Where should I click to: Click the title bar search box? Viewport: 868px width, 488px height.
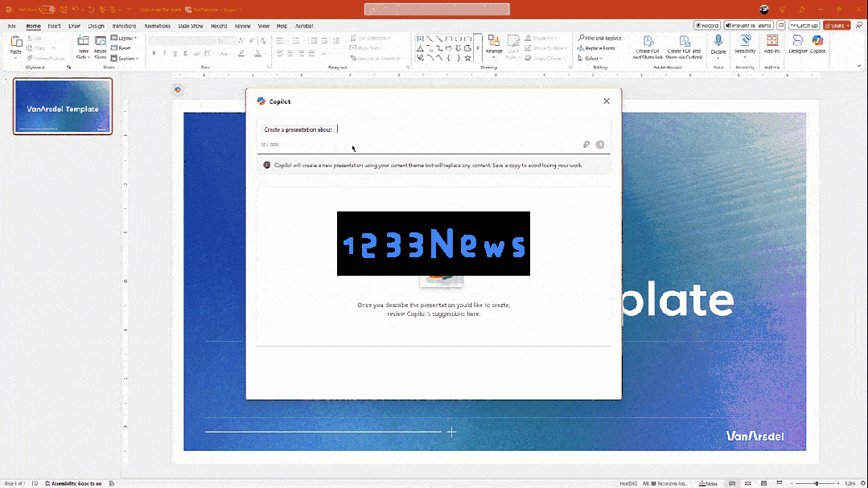click(x=437, y=10)
